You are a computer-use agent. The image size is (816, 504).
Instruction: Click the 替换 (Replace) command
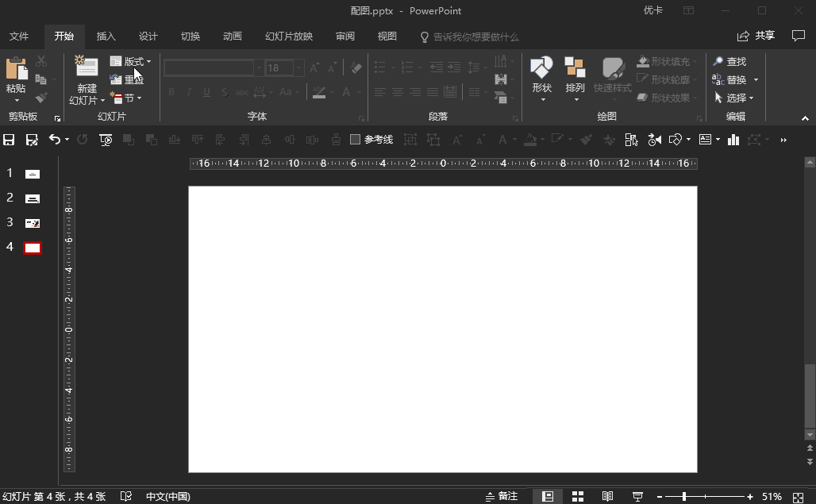tap(735, 79)
